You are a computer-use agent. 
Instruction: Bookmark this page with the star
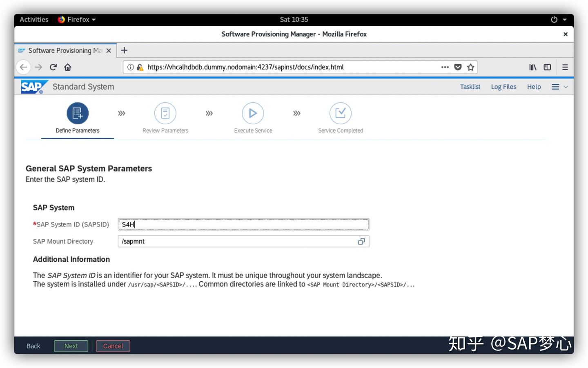pyautogui.click(x=470, y=67)
